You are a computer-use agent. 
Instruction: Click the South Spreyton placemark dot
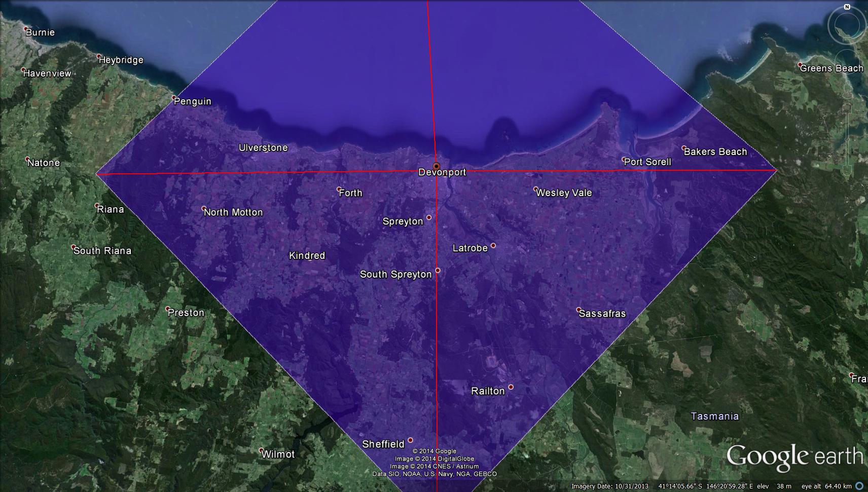(x=438, y=271)
